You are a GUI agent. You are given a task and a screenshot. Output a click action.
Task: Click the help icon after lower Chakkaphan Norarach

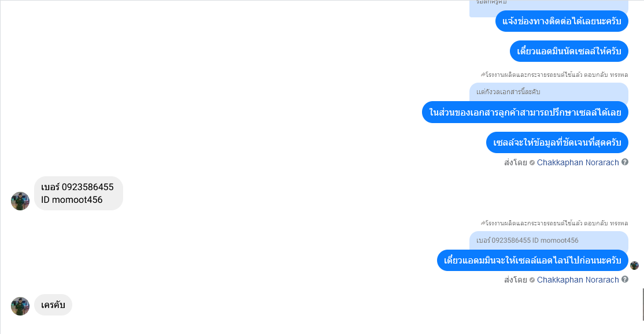(x=625, y=280)
